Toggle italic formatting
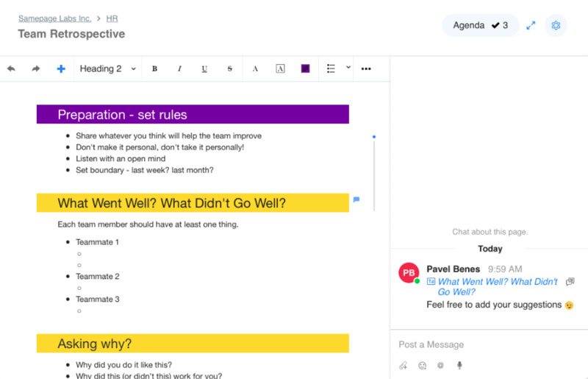The width and height of the screenshot is (588, 379). pos(179,68)
